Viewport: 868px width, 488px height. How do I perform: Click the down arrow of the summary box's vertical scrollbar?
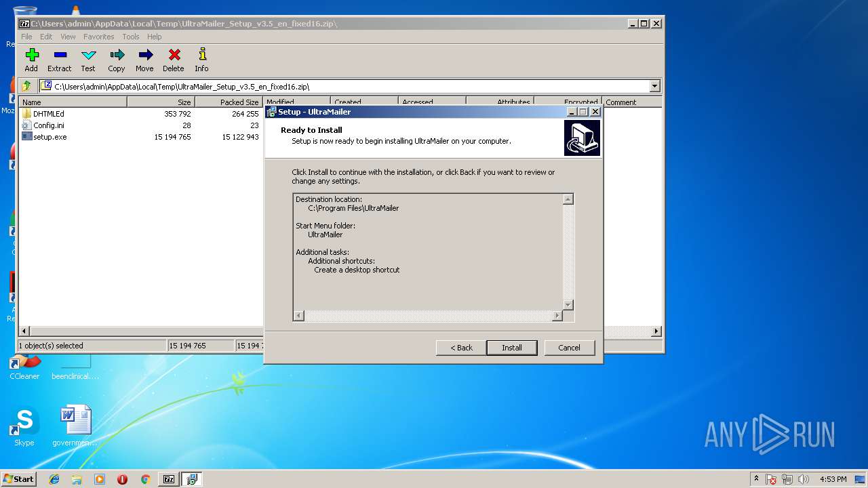click(x=568, y=305)
